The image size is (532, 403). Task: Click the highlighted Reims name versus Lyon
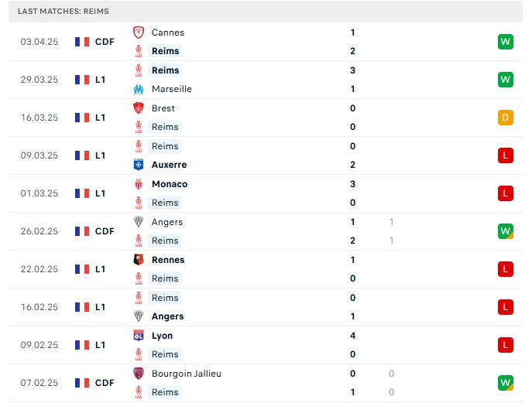(x=165, y=354)
